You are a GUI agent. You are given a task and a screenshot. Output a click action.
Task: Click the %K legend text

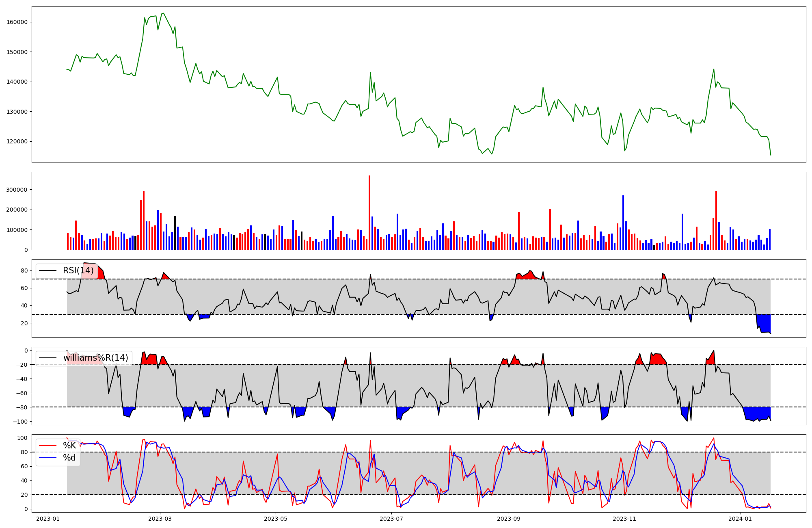69,446
